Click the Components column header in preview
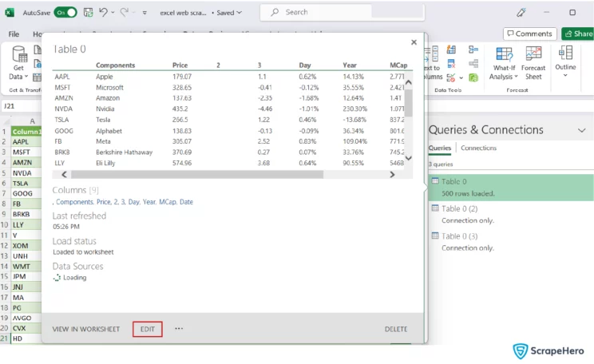 [116, 65]
